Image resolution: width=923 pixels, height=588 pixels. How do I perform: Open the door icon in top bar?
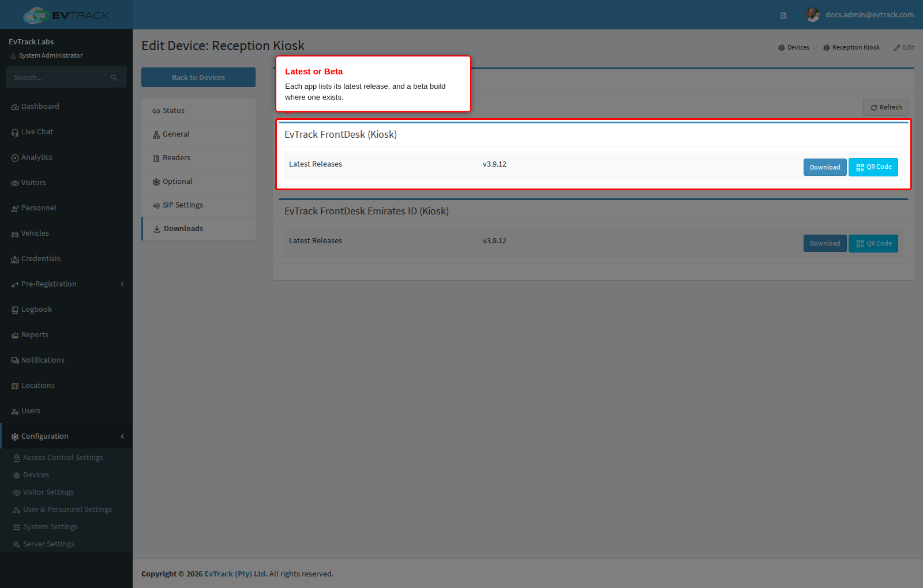click(783, 16)
